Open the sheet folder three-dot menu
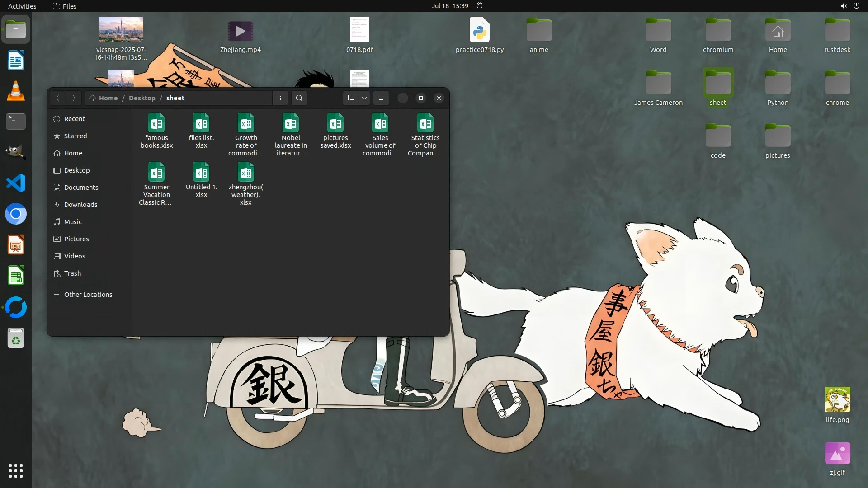The height and width of the screenshot is (488, 868). 280,98
